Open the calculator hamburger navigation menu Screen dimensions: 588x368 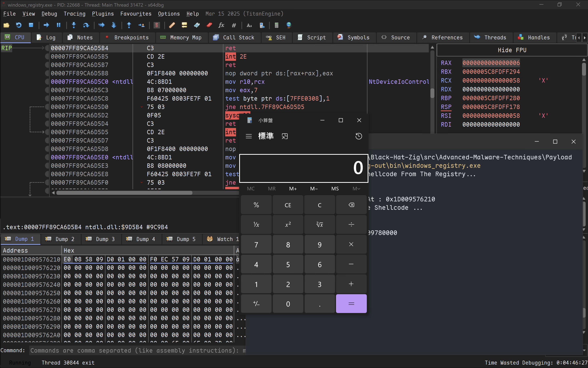249,136
